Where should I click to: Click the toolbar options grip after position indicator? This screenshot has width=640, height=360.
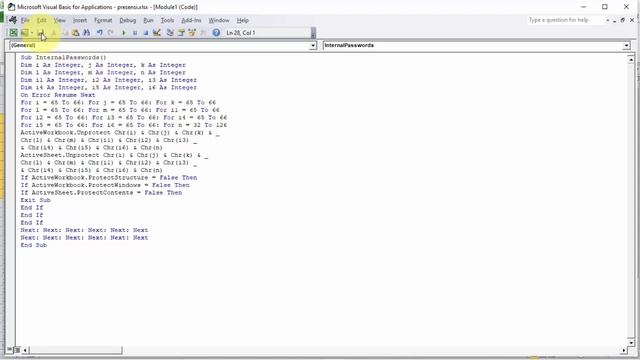[x=313, y=33]
